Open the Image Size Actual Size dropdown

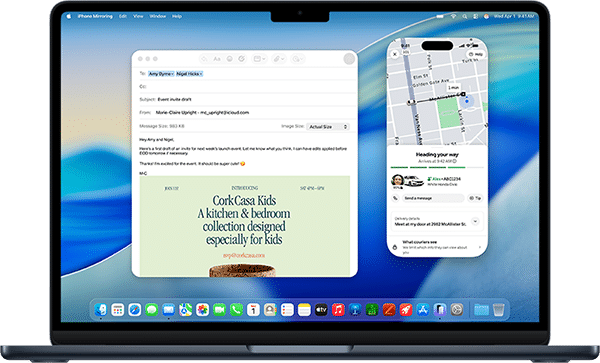click(x=328, y=127)
